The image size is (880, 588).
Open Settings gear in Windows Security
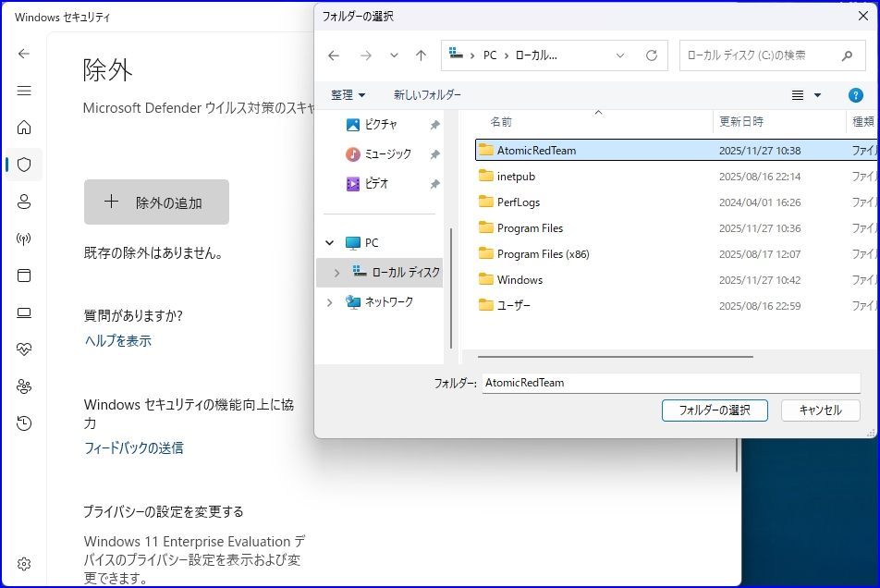24,564
